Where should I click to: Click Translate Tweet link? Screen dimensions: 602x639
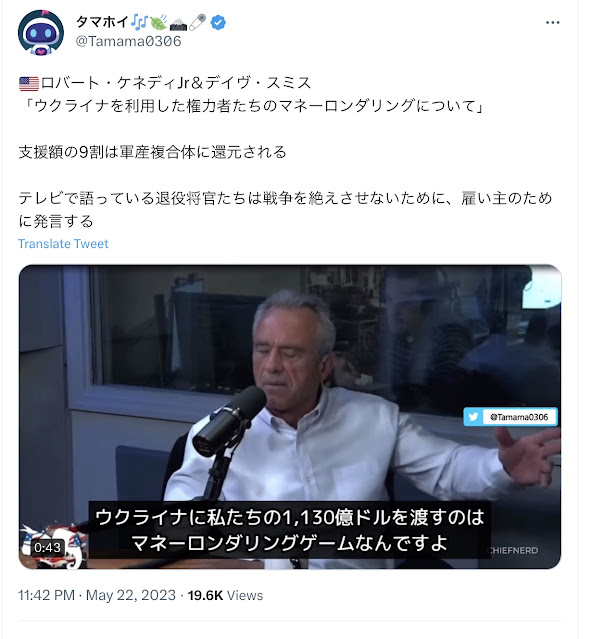click(x=63, y=244)
